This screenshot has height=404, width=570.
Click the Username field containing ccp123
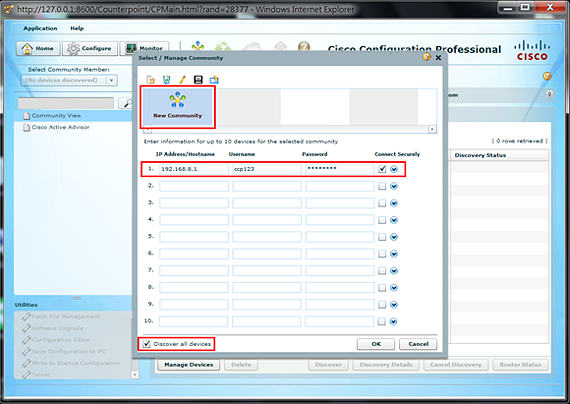pyautogui.click(x=267, y=169)
